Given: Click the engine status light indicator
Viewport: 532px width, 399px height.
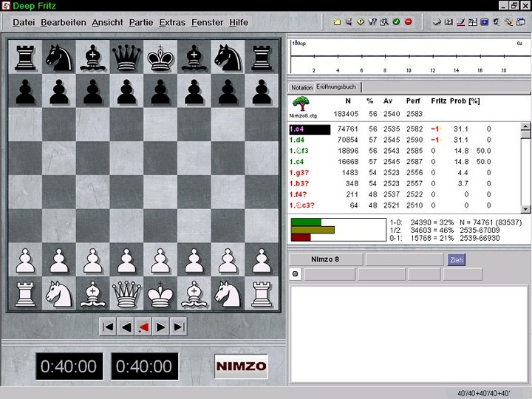Looking at the screenshot, I should [x=295, y=274].
